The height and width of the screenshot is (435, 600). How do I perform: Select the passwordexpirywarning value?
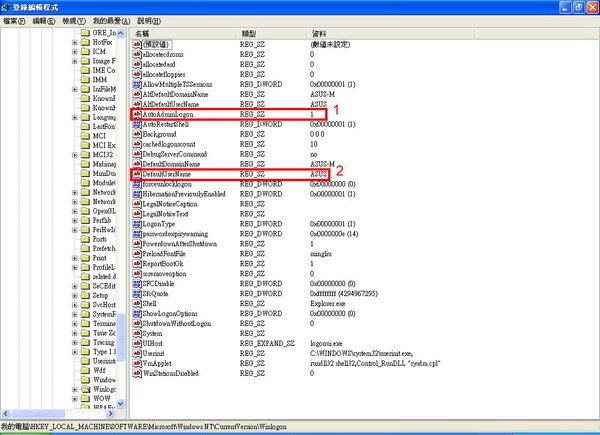coord(175,234)
